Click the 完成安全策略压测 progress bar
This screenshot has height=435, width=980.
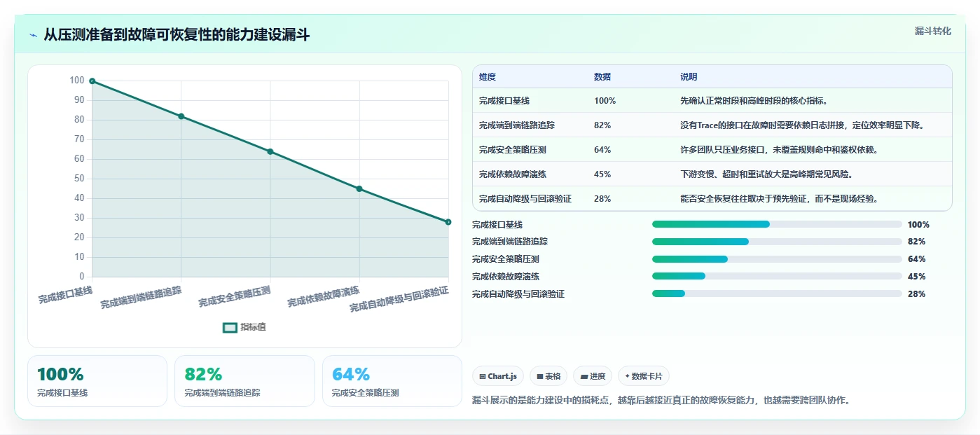click(777, 259)
